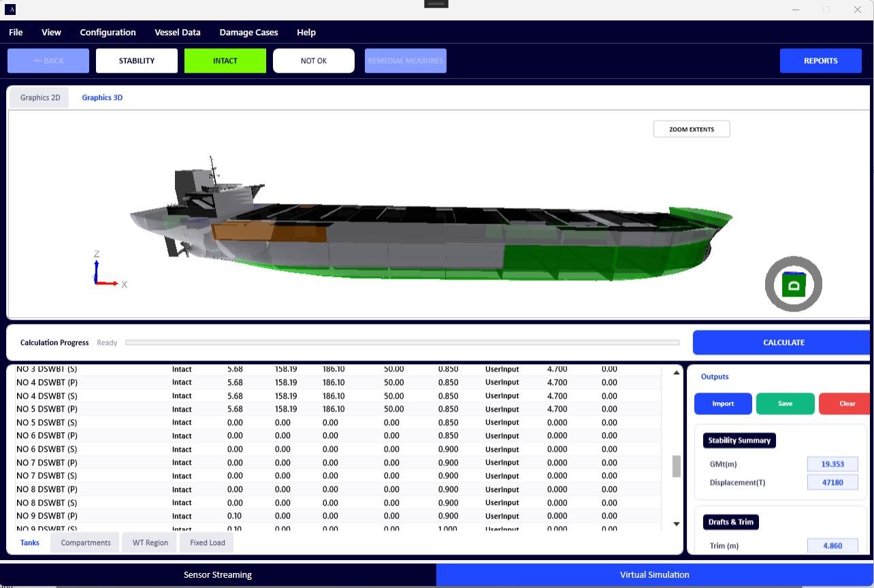
Task: Click the Trim (m) value field
Action: pos(832,545)
